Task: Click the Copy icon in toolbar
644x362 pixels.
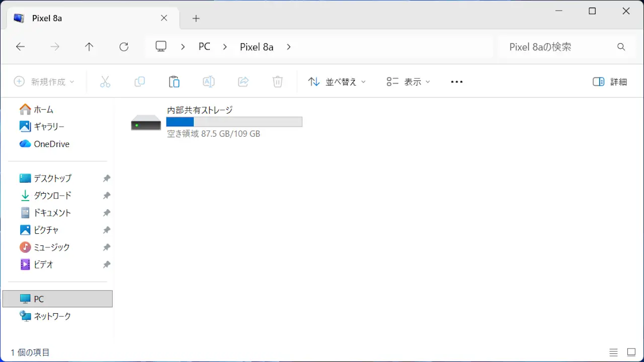Action: coord(139,82)
